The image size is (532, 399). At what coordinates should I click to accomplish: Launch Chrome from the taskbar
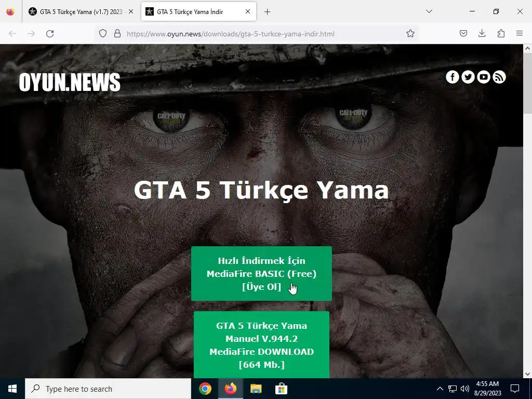click(205, 389)
